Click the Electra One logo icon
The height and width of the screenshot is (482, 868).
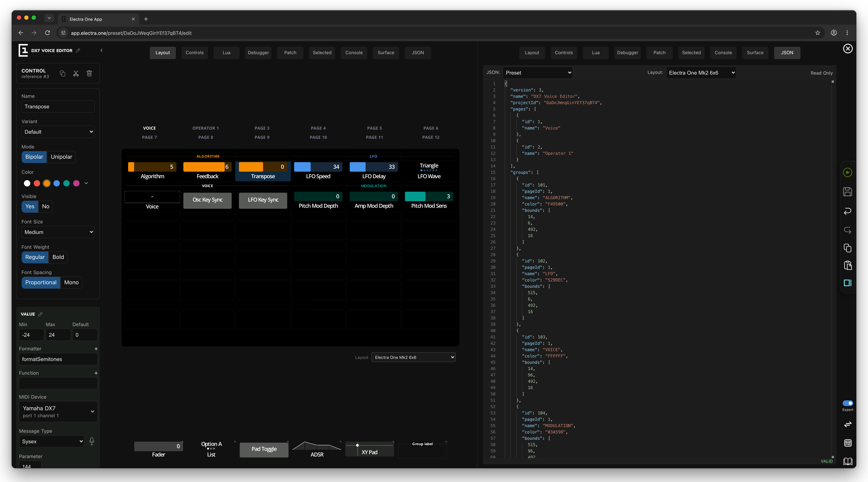coord(23,50)
